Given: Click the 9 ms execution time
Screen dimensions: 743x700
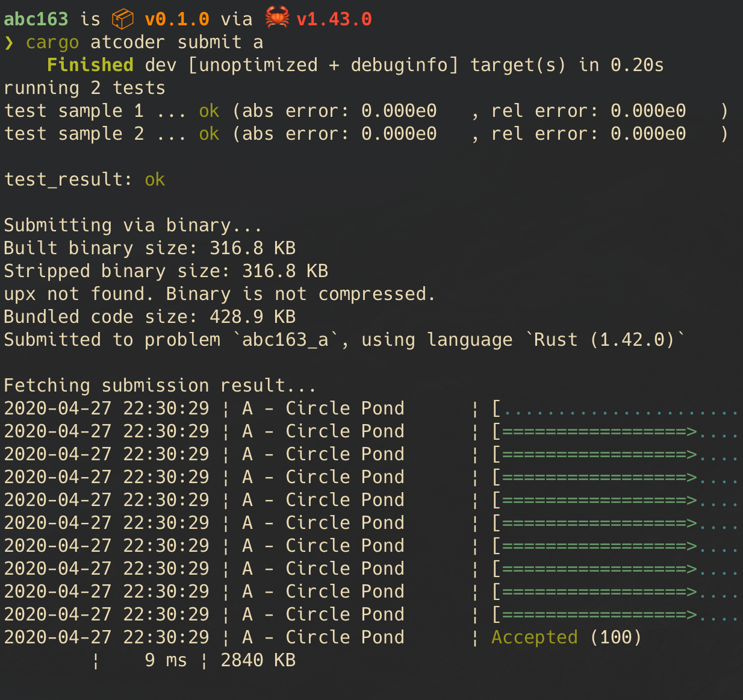Looking at the screenshot, I should coord(166,661).
